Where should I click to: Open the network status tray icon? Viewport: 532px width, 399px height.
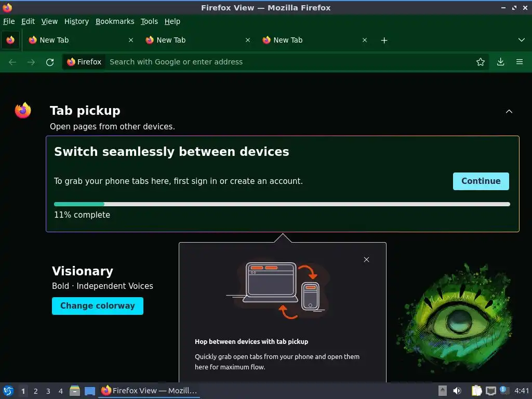490,391
